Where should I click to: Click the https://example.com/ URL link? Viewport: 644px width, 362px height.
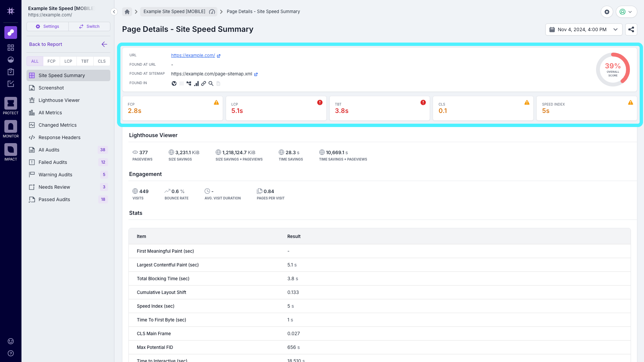pyautogui.click(x=193, y=55)
